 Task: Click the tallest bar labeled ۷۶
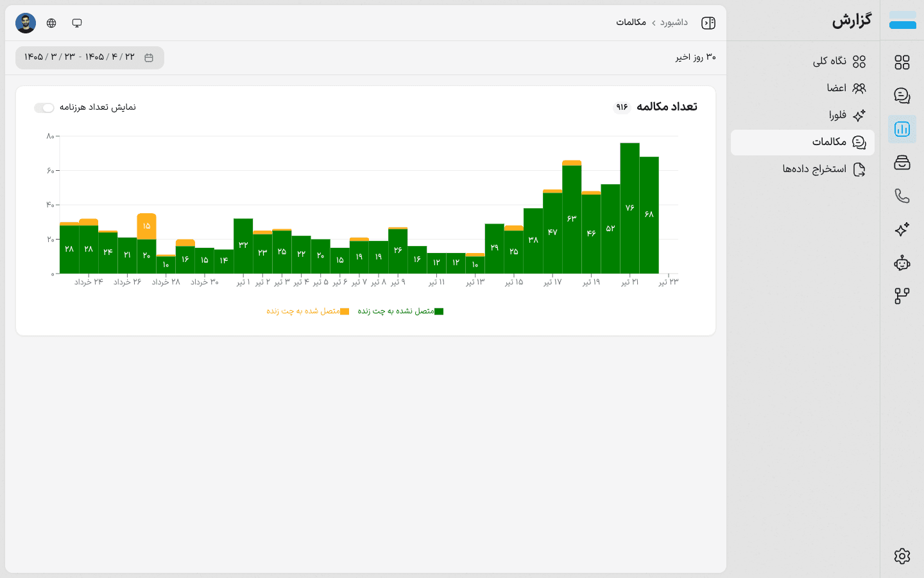(x=629, y=208)
